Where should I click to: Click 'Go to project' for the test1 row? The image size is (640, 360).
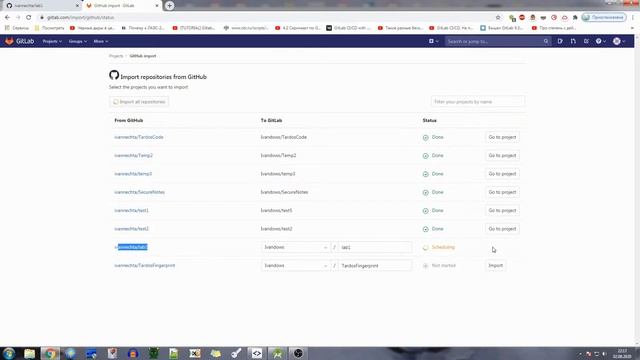(x=502, y=211)
